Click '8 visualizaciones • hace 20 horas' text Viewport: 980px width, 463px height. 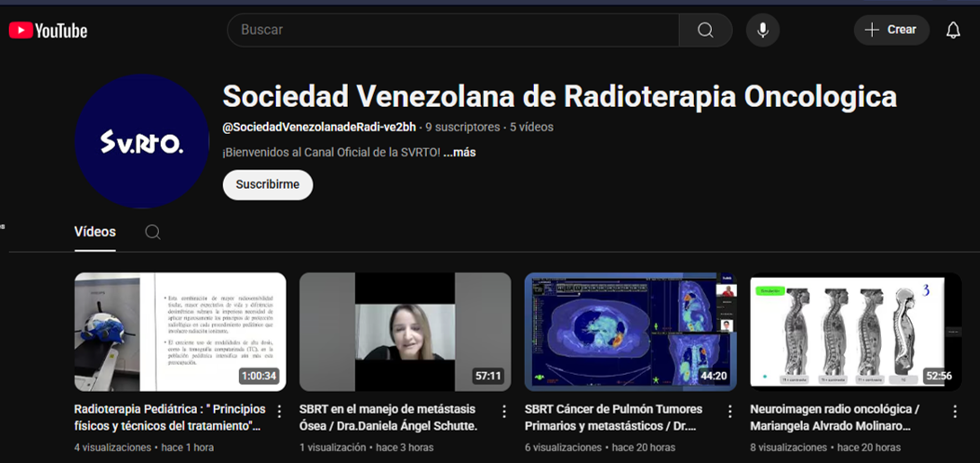point(825,448)
